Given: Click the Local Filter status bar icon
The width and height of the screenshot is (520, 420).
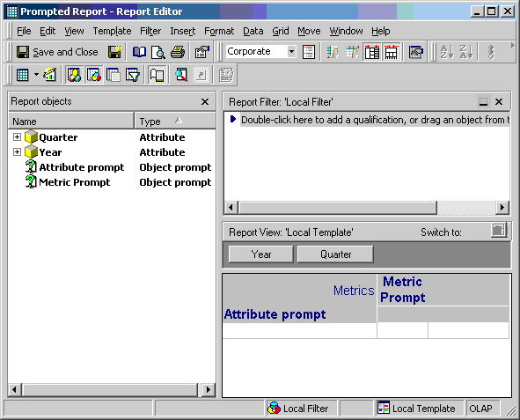Looking at the screenshot, I should coord(274,408).
